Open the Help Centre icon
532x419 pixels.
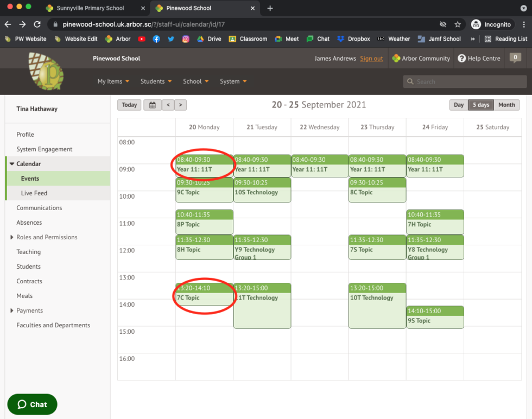coord(461,59)
